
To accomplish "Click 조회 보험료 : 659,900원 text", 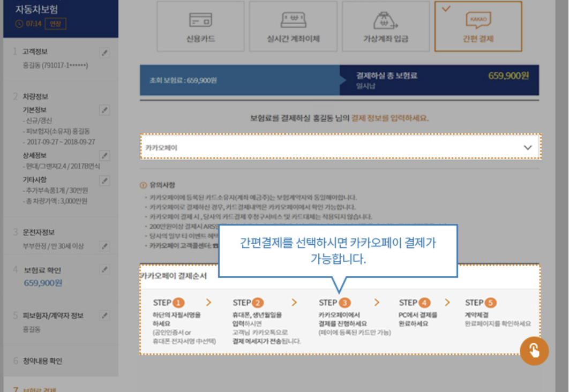I will click(x=183, y=80).
